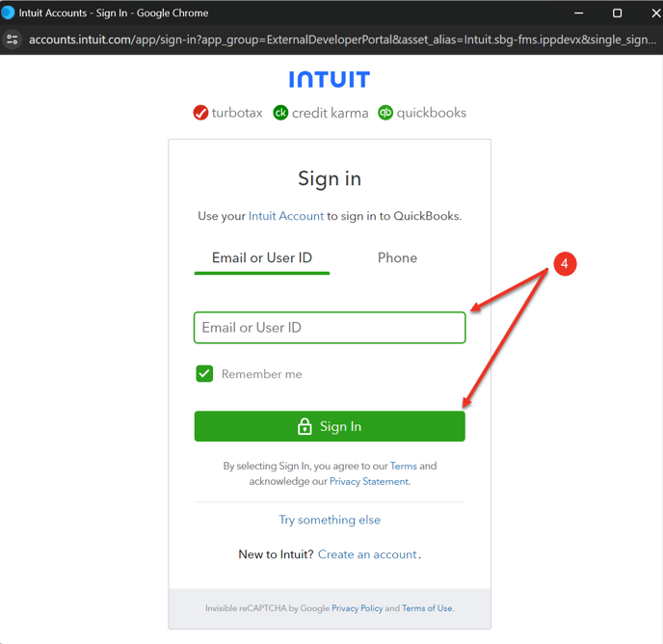Open the reCAPTCHA Terms of Use link
663x644 pixels.
(x=427, y=608)
